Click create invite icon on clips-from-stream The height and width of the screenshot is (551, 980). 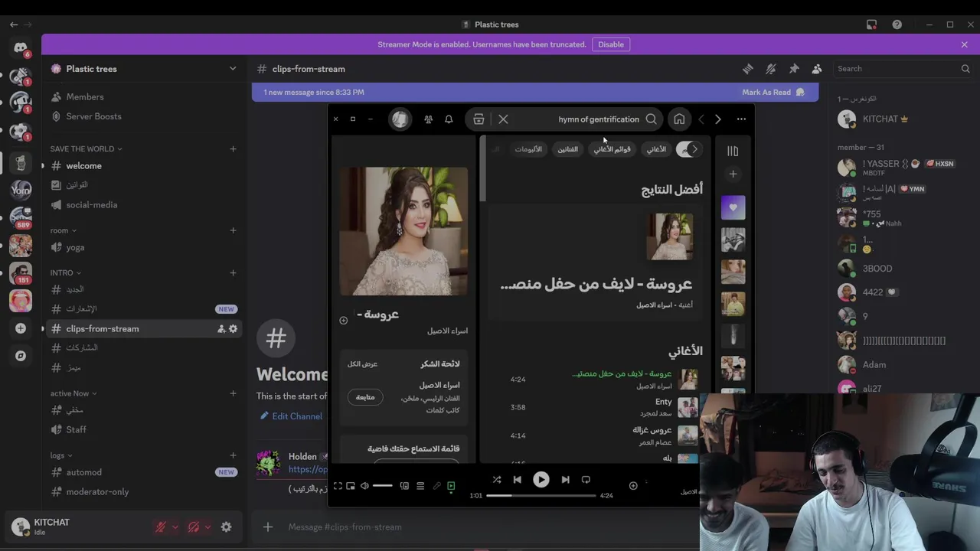coord(221,329)
